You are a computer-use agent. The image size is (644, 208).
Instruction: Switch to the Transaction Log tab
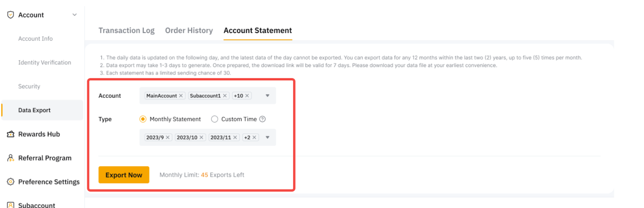pyautogui.click(x=126, y=31)
